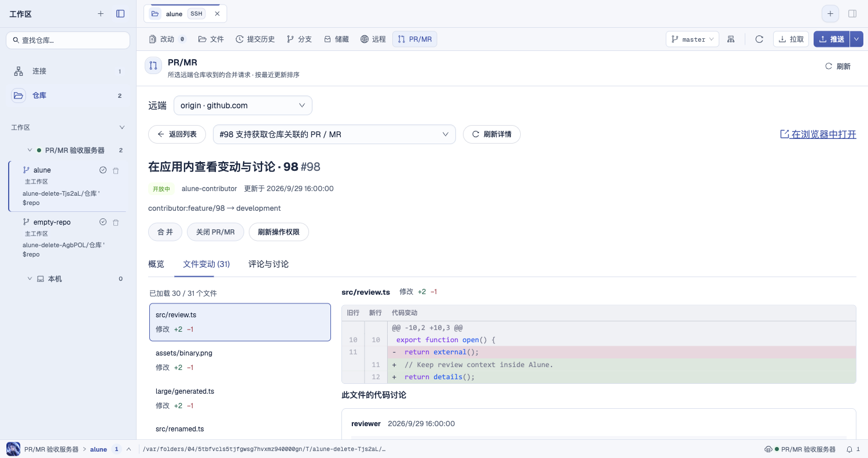Click the reviewer comment header
The width and height of the screenshot is (868, 458).
coord(403,424)
